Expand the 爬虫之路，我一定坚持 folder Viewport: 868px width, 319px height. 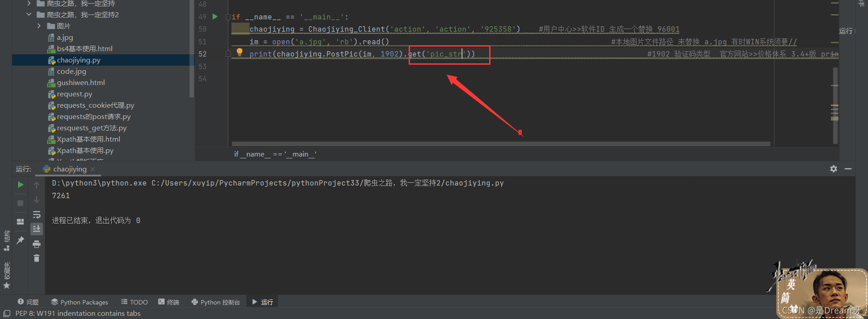29,3
